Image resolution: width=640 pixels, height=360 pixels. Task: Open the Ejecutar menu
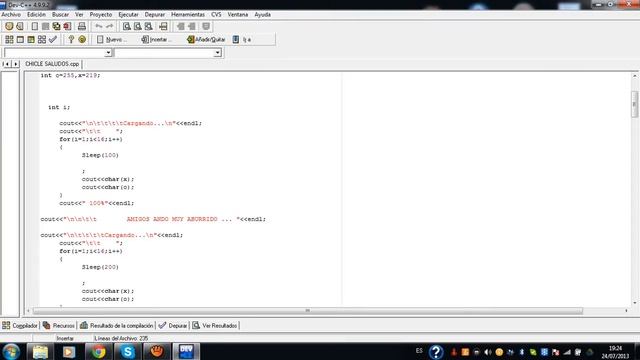(129, 14)
